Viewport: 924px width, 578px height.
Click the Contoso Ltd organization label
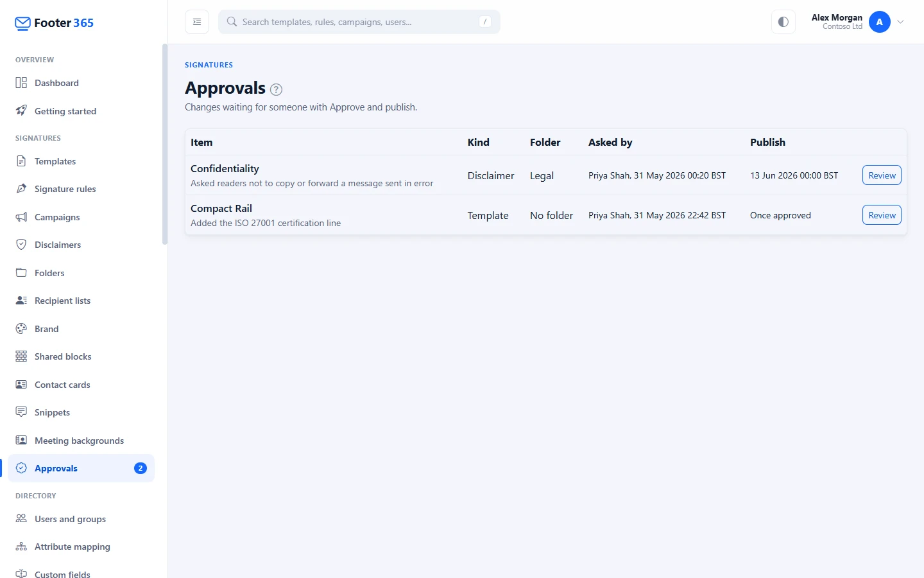click(x=842, y=27)
